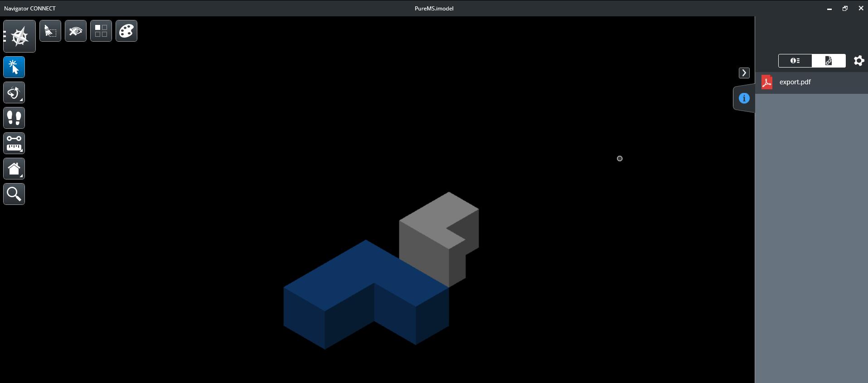Minimize the Navigator CONNECT window
868x383 pixels.
pos(829,9)
